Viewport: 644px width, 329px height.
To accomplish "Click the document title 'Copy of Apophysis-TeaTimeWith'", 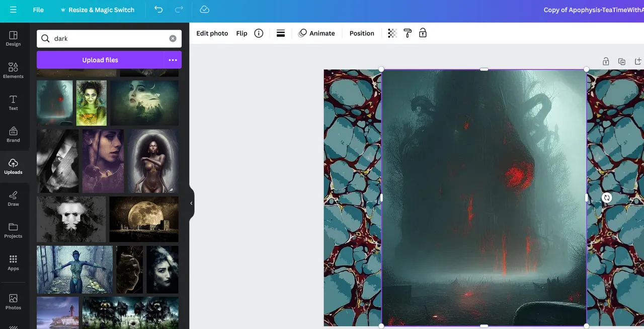I will [594, 10].
